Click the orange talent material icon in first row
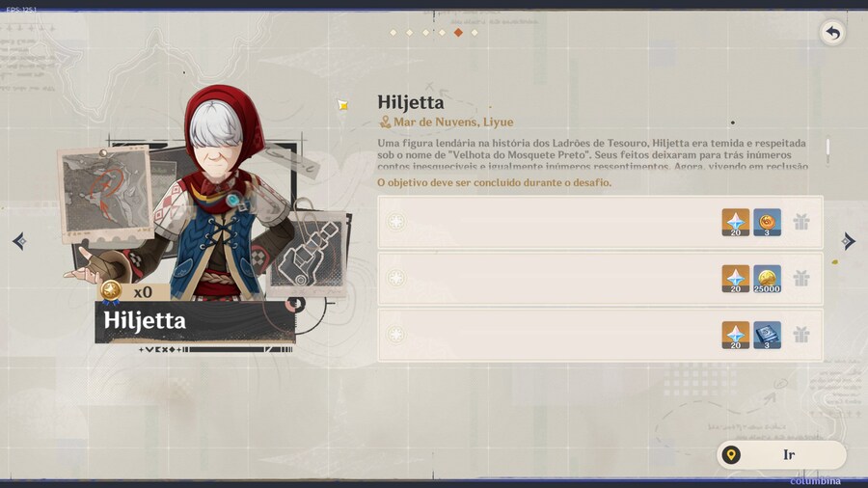This screenshot has height=488, width=868. 767,223
